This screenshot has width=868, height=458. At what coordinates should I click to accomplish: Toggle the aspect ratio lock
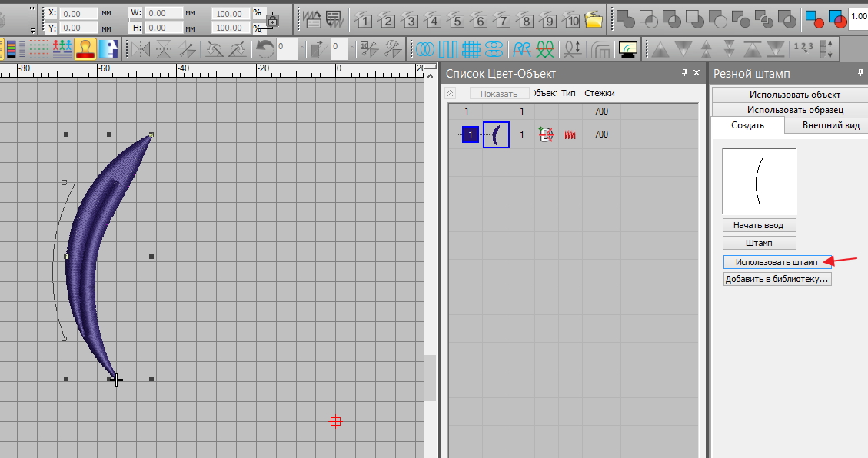coord(271,20)
